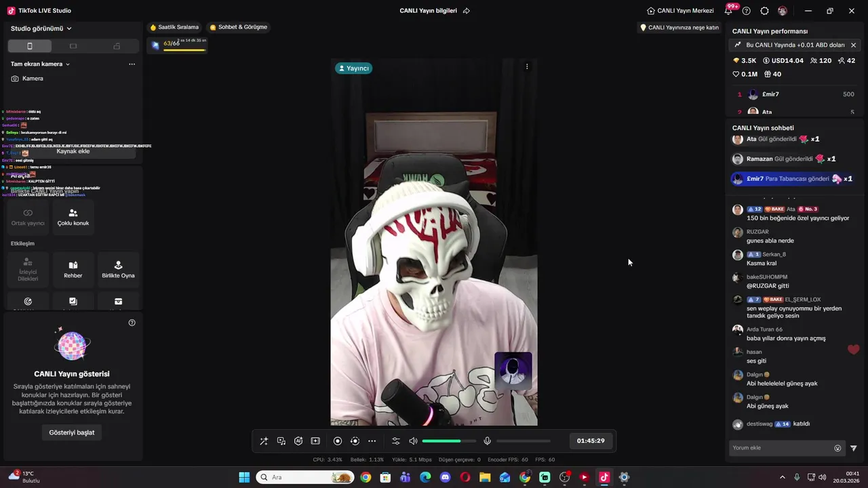
Task: Click the USD14.04 earnings stat
Action: click(x=783, y=61)
